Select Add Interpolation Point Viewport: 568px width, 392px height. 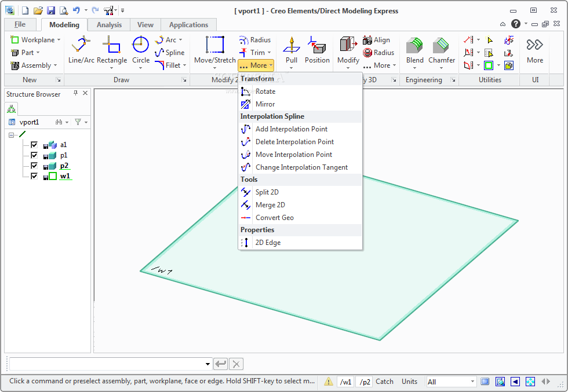(300, 129)
